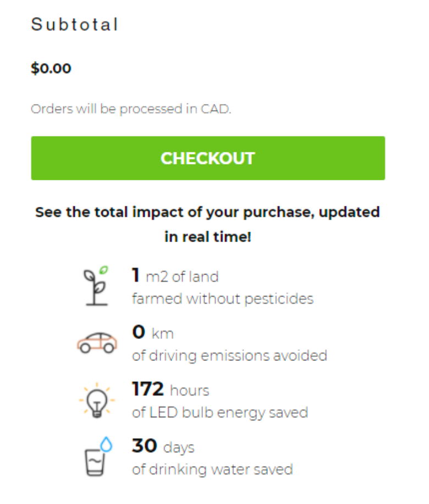Click the plant sprout icon
Viewport: 429px width, 504px height.
tap(96, 286)
